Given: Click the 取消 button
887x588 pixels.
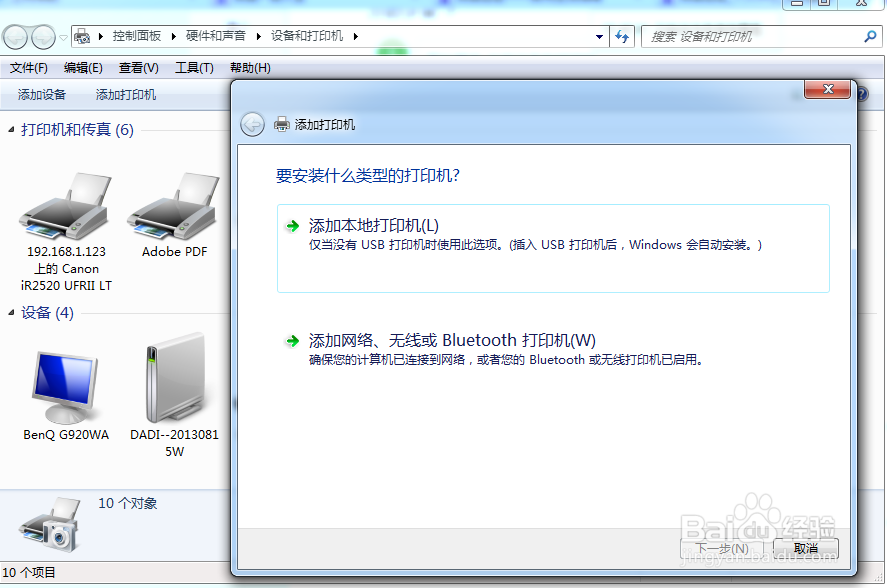Looking at the screenshot, I should tap(806, 548).
